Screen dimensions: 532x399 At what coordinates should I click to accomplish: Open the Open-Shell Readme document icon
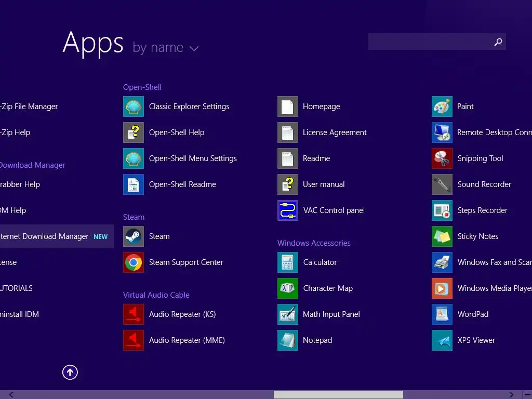134,184
